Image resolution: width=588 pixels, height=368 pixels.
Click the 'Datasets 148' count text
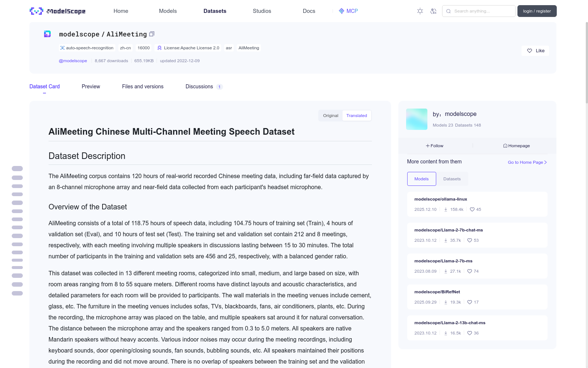(x=468, y=125)
